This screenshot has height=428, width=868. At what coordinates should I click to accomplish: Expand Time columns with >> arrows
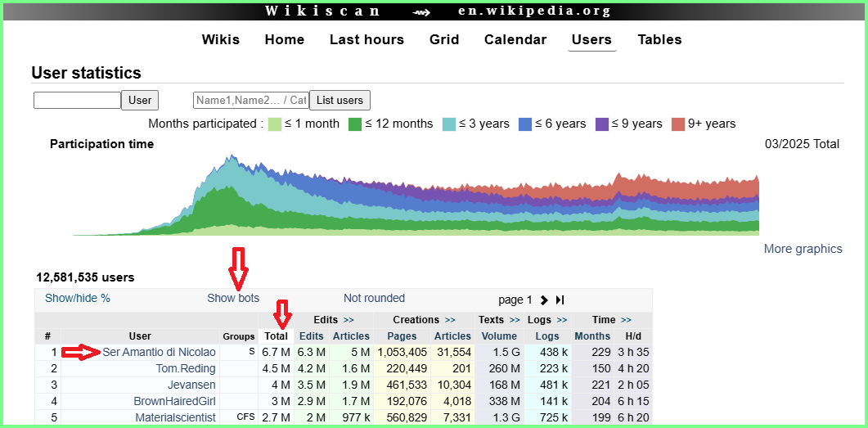(x=626, y=320)
